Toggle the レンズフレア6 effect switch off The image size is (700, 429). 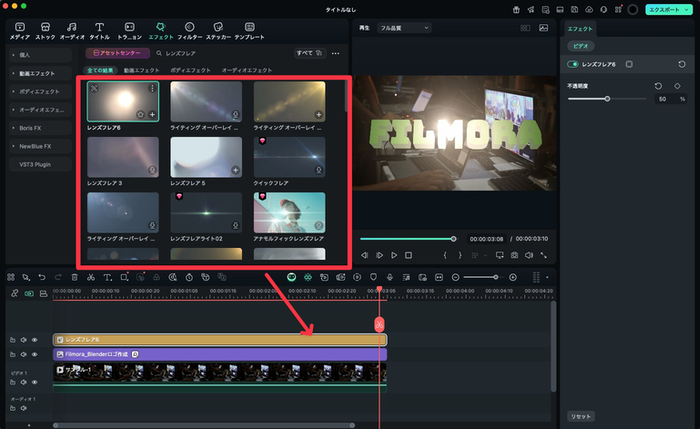click(574, 64)
